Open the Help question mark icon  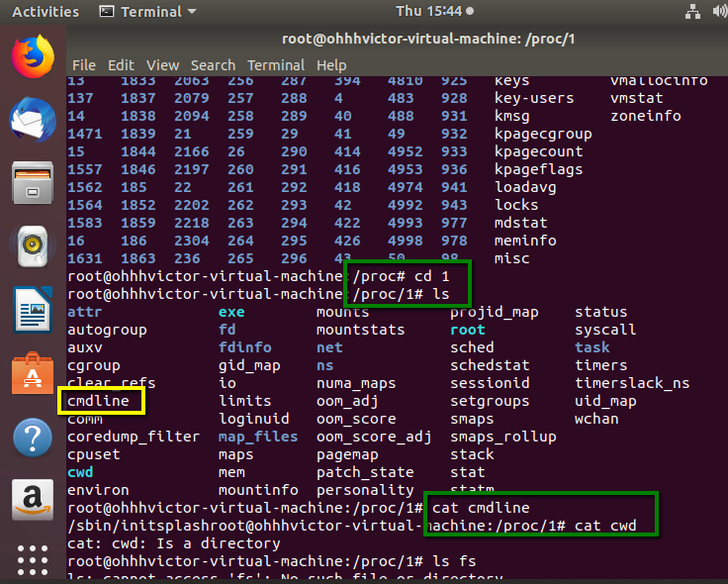pos(33,438)
